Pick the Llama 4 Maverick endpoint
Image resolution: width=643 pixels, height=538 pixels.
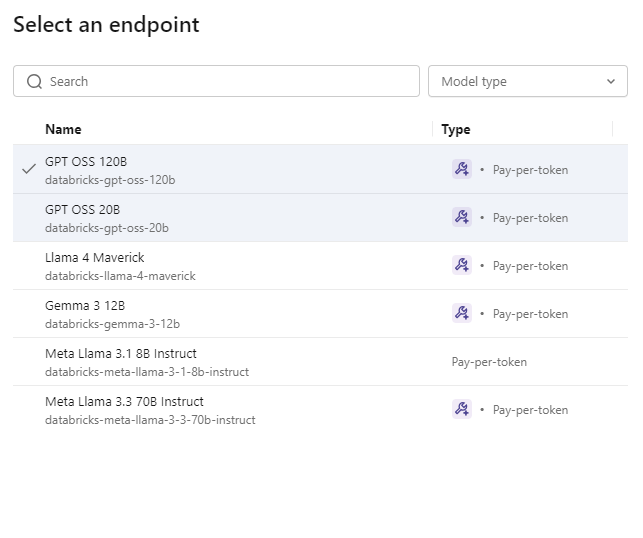tap(320, 265)
